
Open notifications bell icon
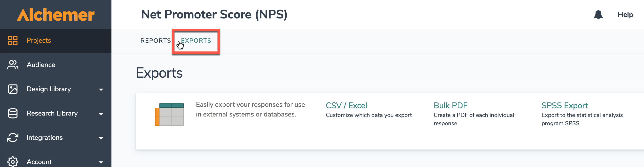click(598, 15)
